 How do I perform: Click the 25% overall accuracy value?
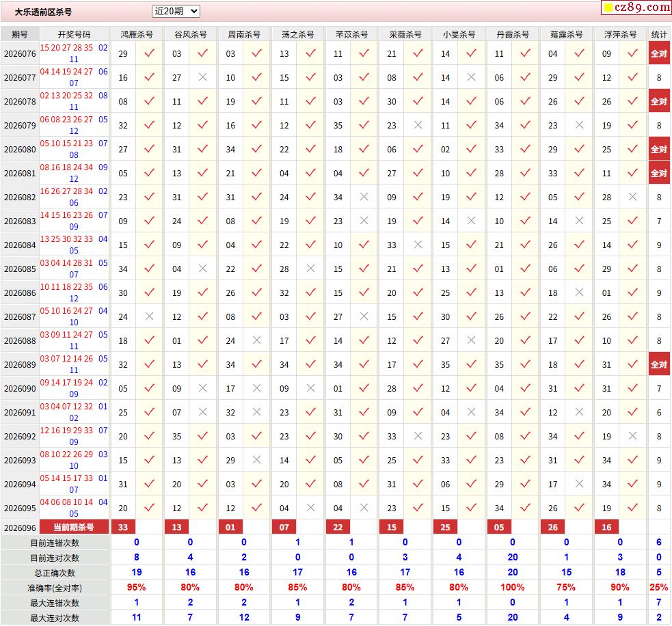click(659, 587)
